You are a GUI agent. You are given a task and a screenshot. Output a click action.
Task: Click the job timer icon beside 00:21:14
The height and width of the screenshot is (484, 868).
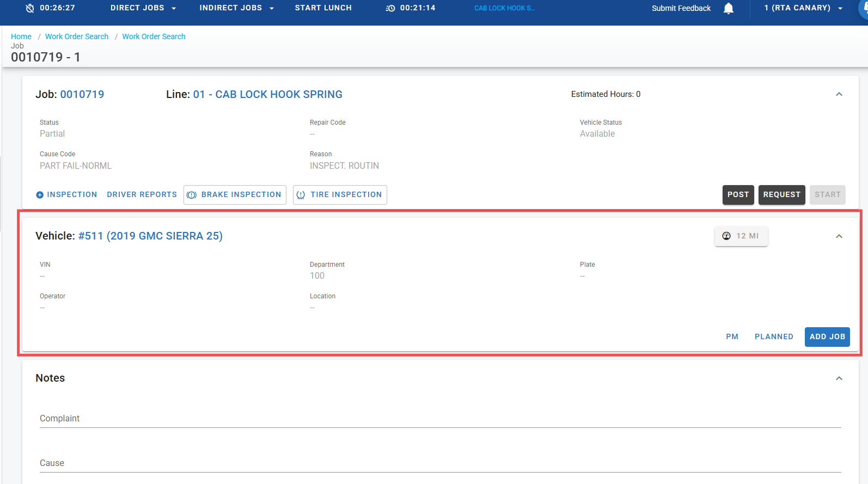point(390,8)
